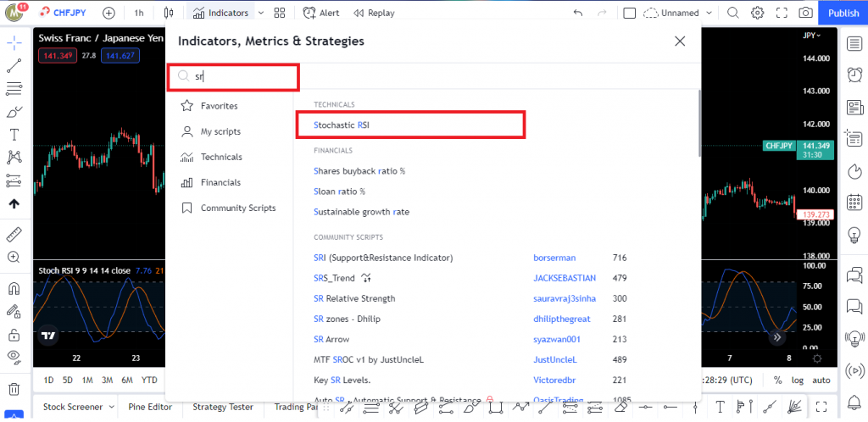Switch to the Pine Editor tab
Viewport: 868px width, 422px height.
[150, 407]
